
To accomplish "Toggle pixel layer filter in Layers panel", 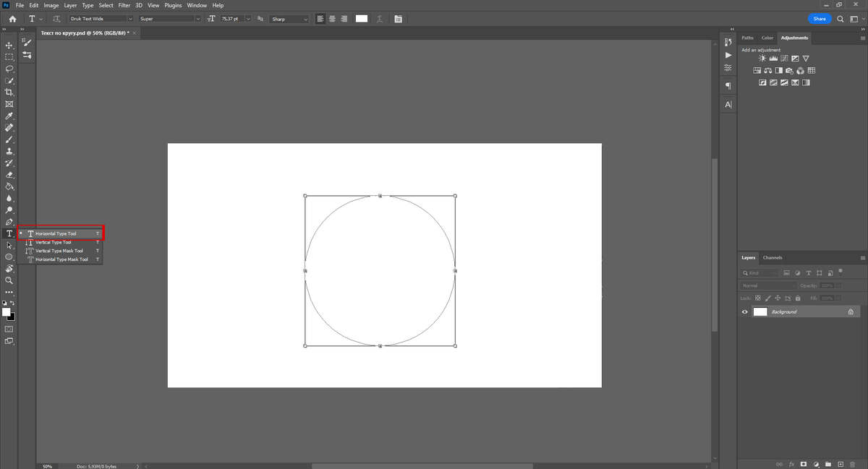I will 786,273.
